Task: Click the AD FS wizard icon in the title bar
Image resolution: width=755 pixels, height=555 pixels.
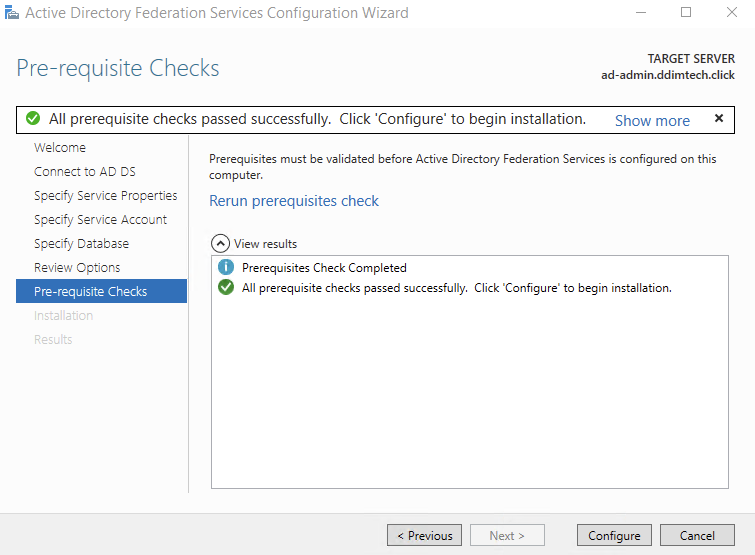Action: (x=11, y=13)
